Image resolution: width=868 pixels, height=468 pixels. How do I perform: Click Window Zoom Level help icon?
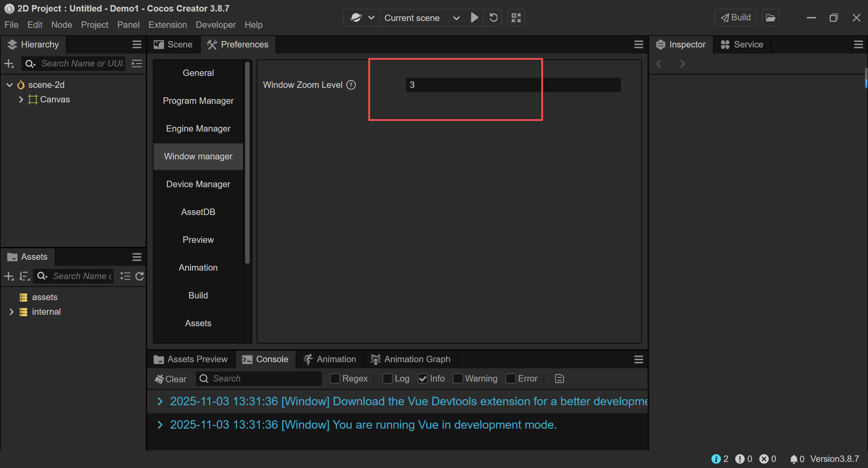click(351, 85)
